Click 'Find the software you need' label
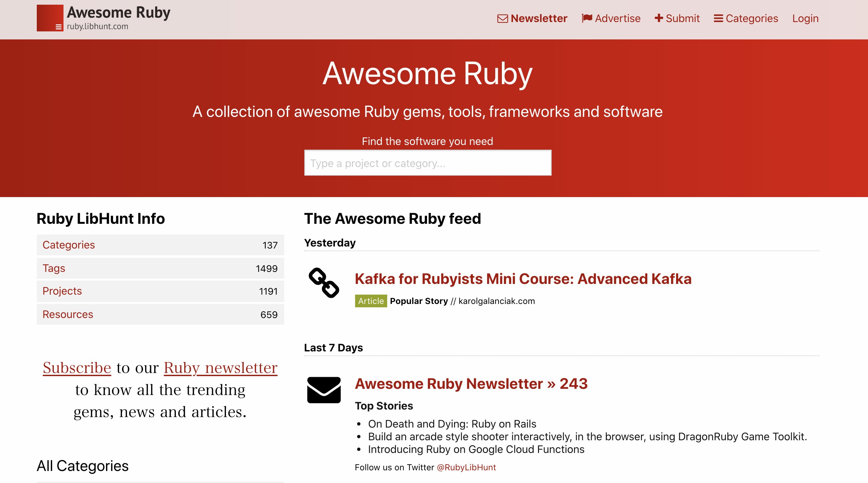This screenshot has width=868, height=483. click(x=427, y=141)
